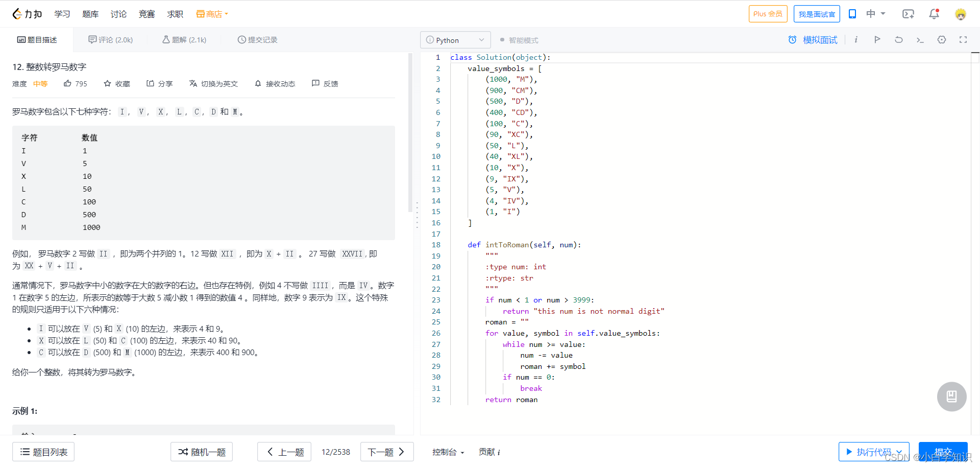Open the 反馈 feedback option
Image resolution: width=980 pixels, height=467 pixels.
325,83
